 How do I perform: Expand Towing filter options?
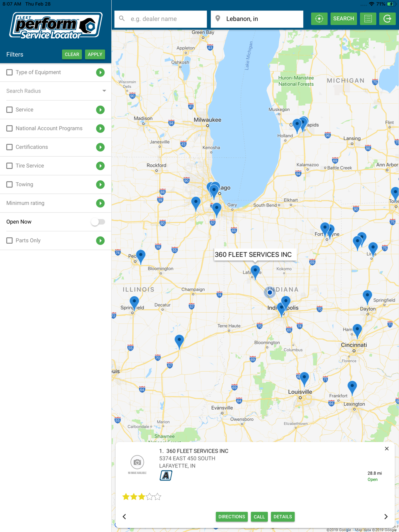click(x=100, y=184)
